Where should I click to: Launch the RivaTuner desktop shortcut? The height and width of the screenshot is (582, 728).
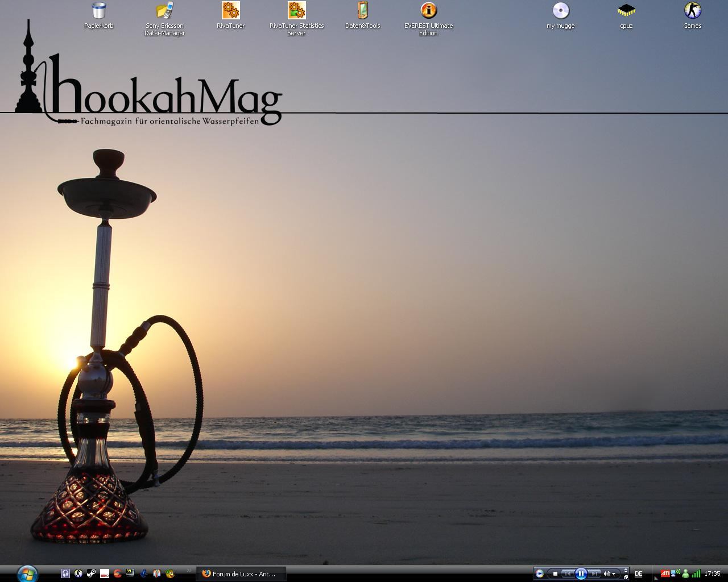coord(230,15)
